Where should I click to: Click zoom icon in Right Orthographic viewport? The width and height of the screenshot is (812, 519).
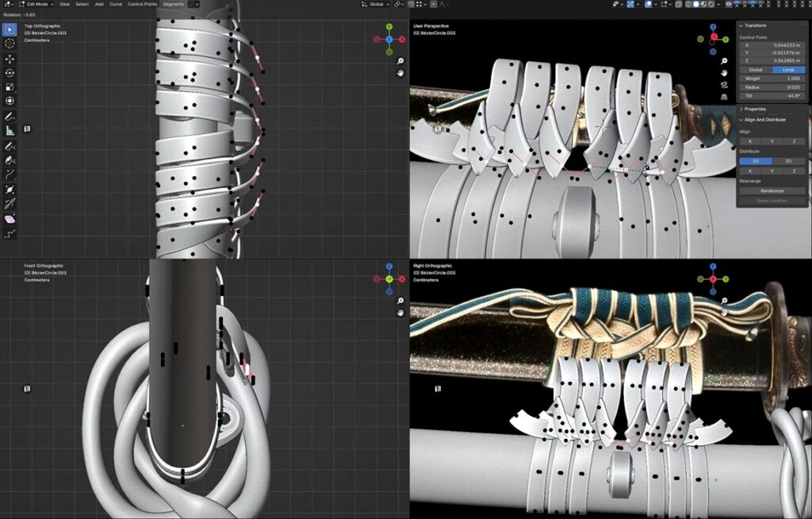pyautogui.click(x=724, y=301)
